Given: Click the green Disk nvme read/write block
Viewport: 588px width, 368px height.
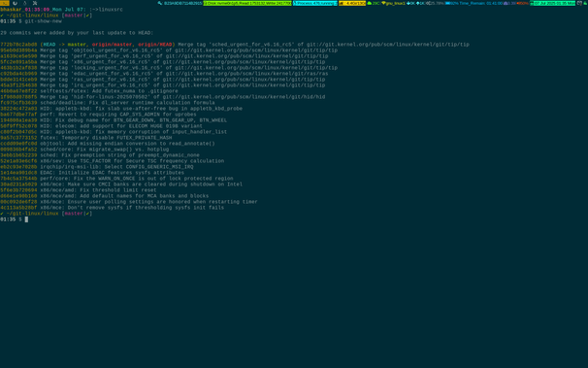Looking at the screenshot, I should coord(247,3).
